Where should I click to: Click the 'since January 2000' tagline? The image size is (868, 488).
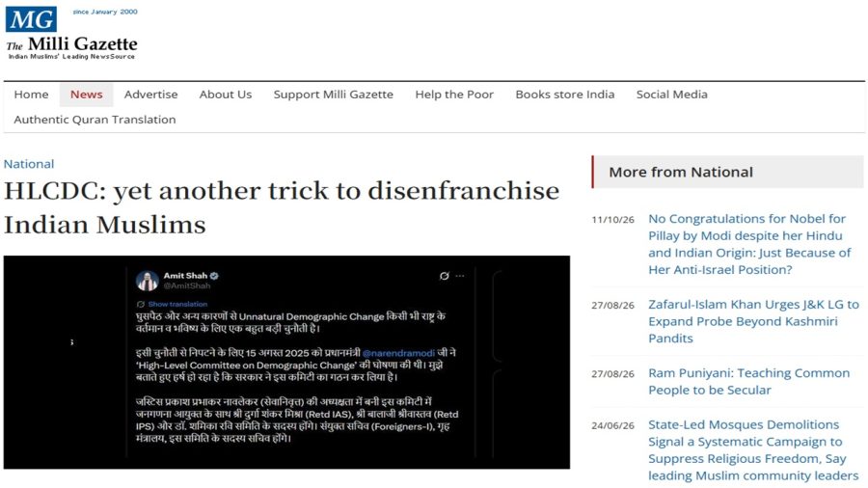coord(105,12)
